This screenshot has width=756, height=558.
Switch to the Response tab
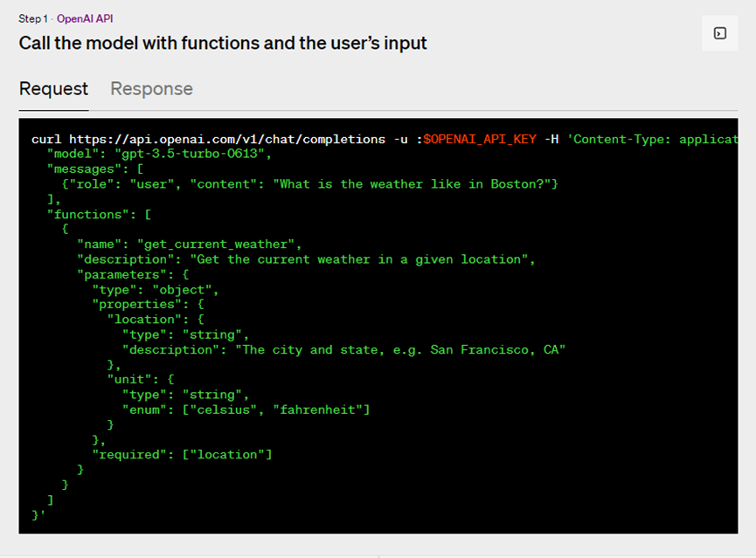(x=151, y=89)
